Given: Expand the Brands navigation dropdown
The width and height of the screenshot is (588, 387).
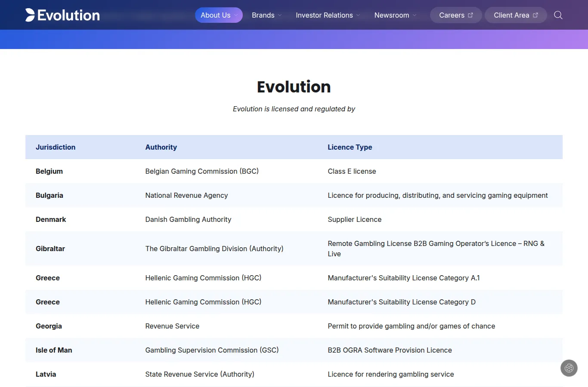Looking at the screenshot, I should point(267,15).
